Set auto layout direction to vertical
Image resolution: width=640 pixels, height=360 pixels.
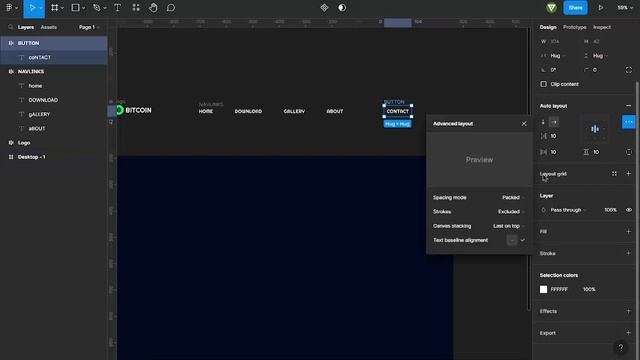point(543,122)
